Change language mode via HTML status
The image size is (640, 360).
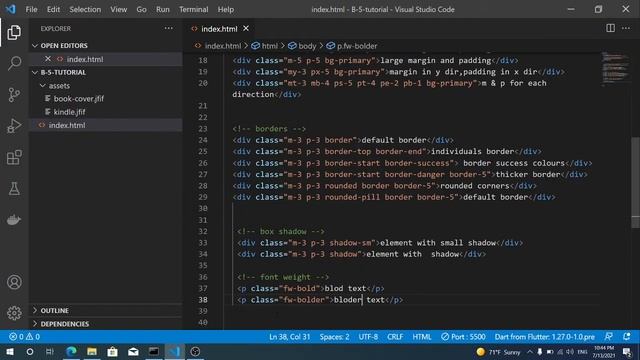[x=422, y=337]
